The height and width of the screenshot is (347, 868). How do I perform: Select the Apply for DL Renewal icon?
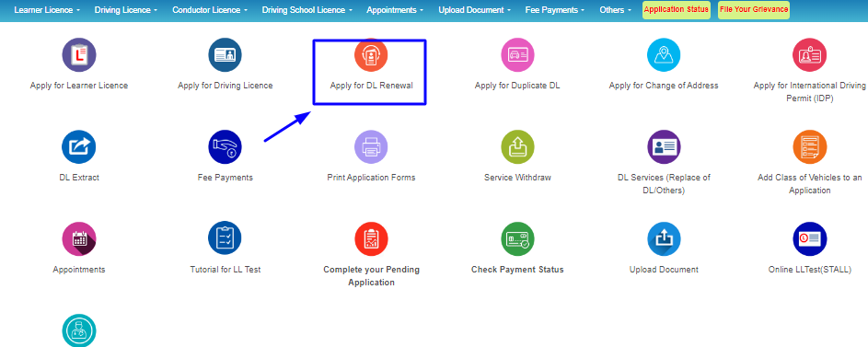[372, 55]
